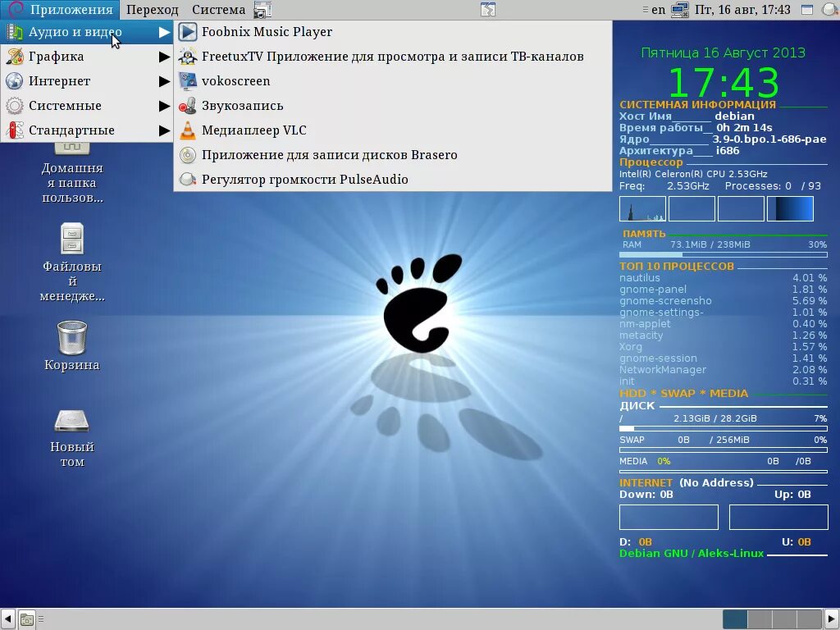The width and height of the screenshot is (840, 630).
Task: Hide bottom panel with left arrow button
Action: (7, 619)
